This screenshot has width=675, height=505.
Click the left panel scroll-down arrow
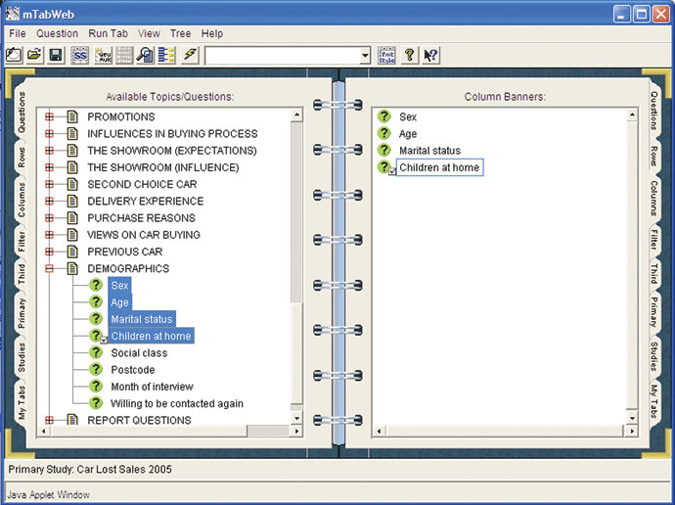point(297,418)
